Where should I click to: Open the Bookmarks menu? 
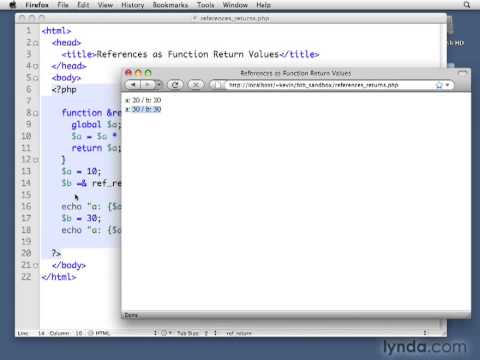click(x=170, y=5)
